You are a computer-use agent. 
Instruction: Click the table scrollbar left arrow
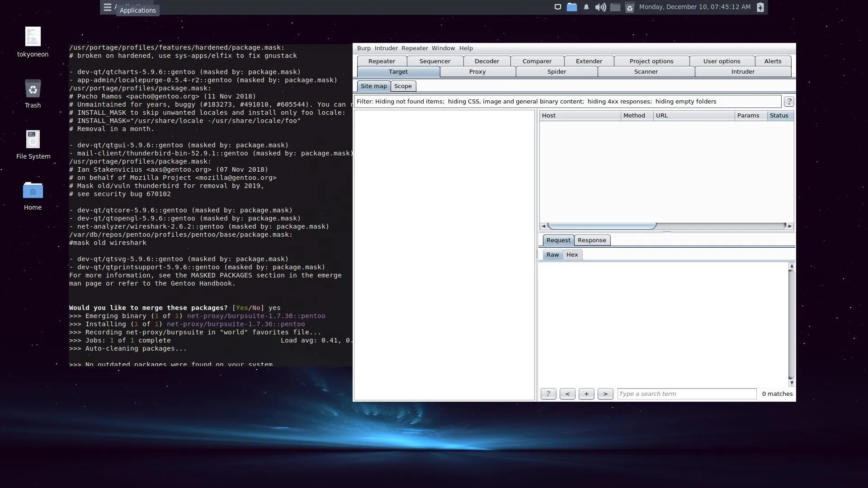click(543, 226)
